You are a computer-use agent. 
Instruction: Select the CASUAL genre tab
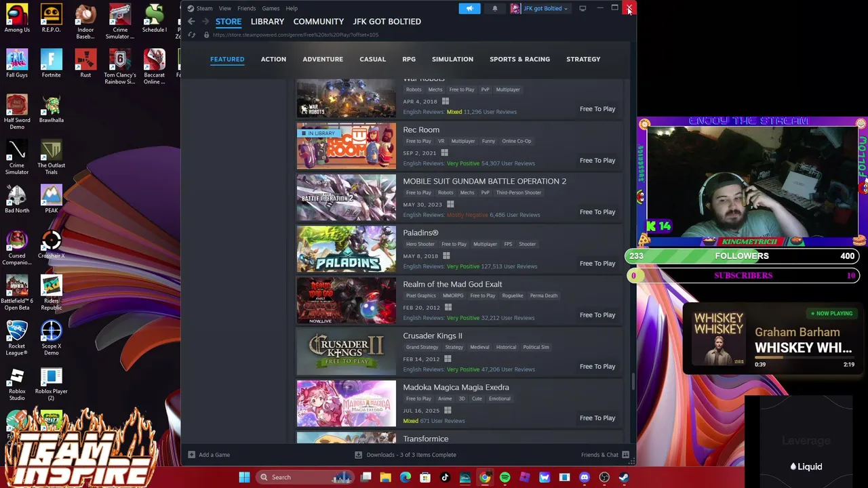coord(372,59)
